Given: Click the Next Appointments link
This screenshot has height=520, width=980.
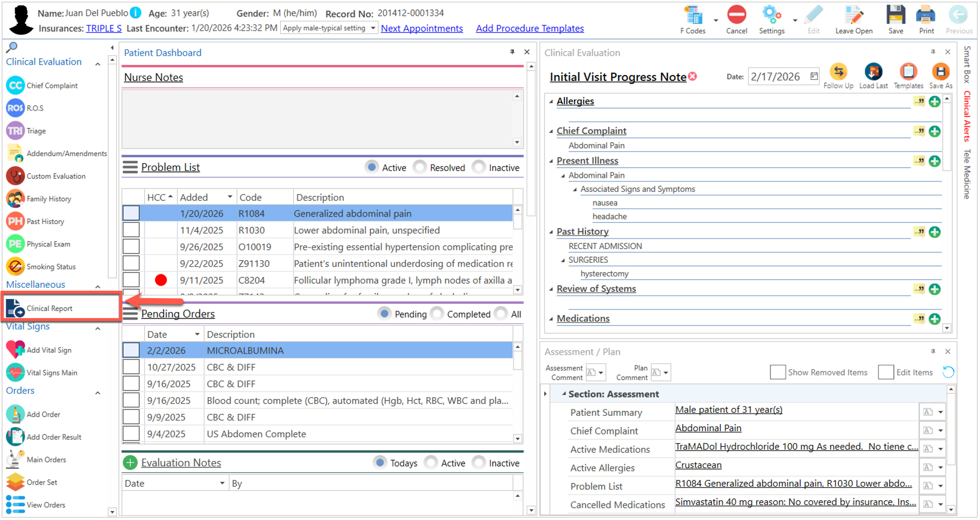Looking at the screenshot, I should (421, 29).
